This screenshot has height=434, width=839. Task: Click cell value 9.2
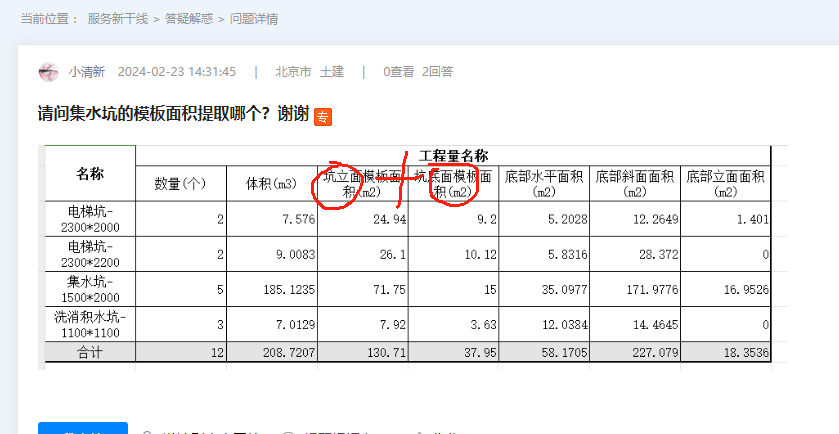tap(454, 219)
